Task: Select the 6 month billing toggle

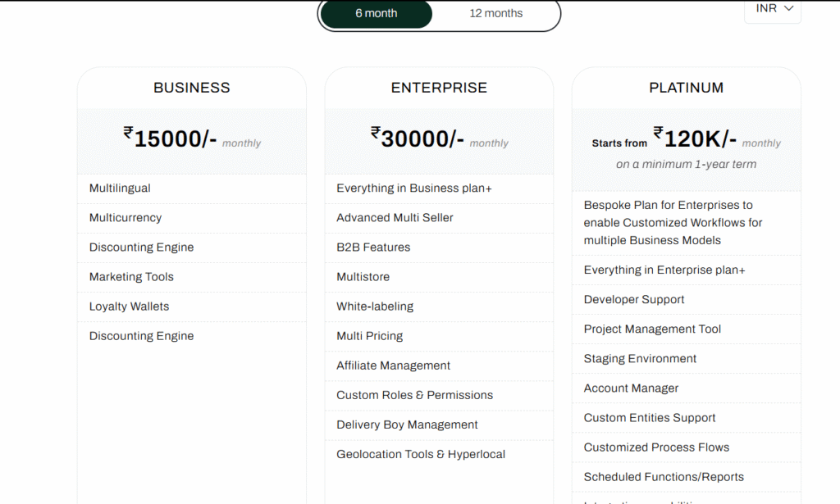Action: (x=377, y=14)
